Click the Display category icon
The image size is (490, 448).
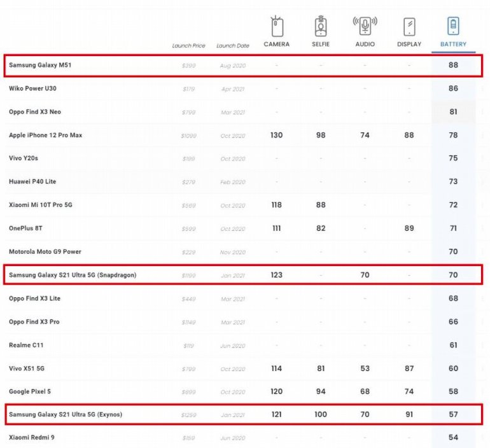click(x=409, y=27)
